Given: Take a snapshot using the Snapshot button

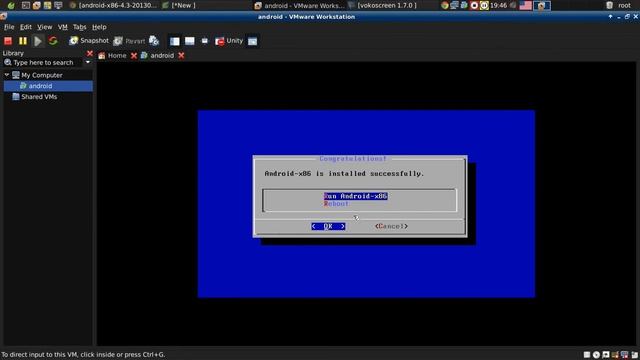Looking at the screenshot, I should pos(89,40).
